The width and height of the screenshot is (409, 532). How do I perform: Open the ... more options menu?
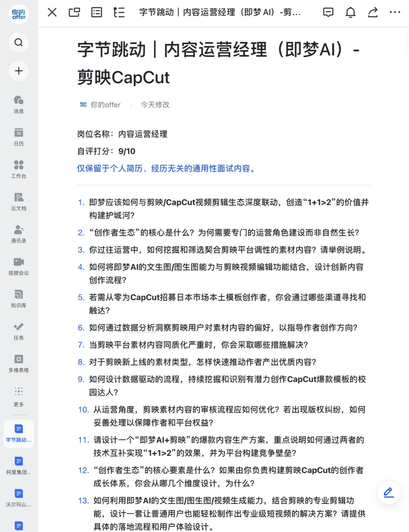click(x=395, y=12)
